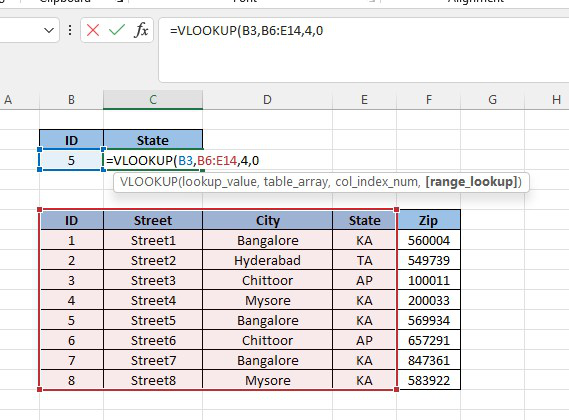Image resolution: width=569 pixels, height=420 pixels.
Task: Confirm the formula with the checkmark icon
Action: coord(116,30)
